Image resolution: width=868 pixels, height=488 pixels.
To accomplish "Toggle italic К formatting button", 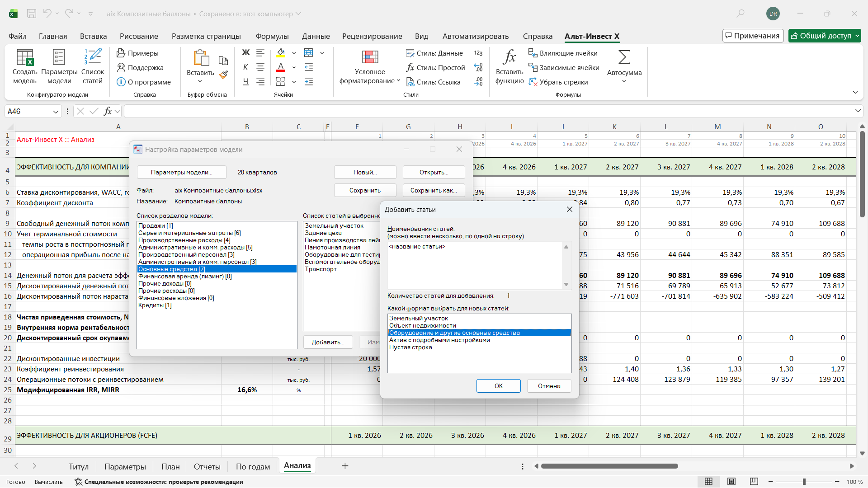I will tap(245, 67).
